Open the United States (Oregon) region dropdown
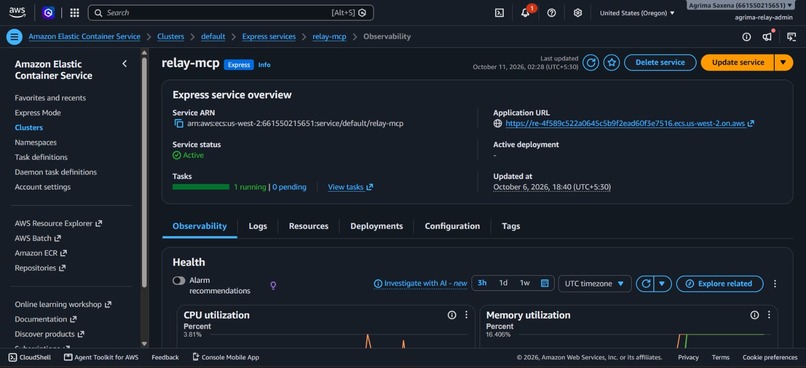806x368 pixels. pyautogui.click(x=637, y=13)
